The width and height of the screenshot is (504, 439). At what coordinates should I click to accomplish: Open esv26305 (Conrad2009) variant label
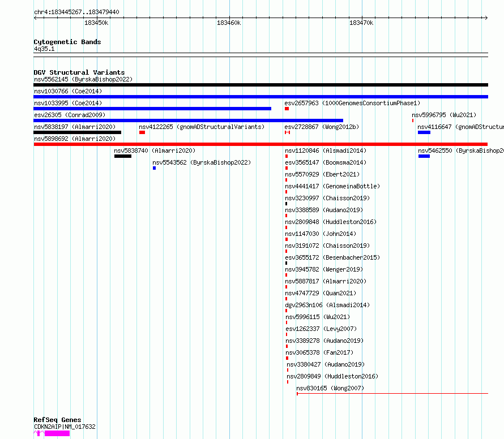pyautogui.click(x=70, y=115)
